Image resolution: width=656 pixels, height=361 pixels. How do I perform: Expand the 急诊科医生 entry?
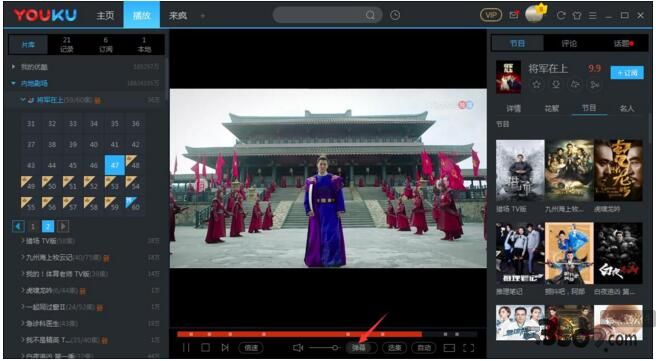pyautogui.click(x=23, y=323)
